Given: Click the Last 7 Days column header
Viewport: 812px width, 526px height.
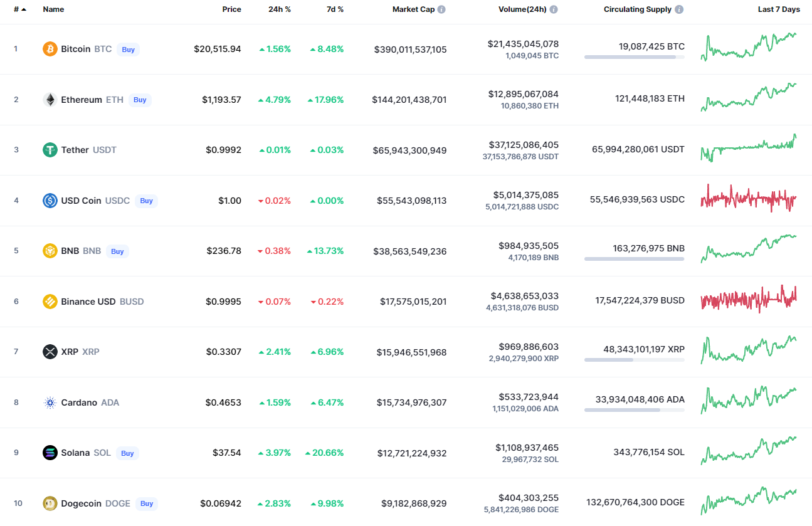Looking at the screenshot, I should pos(779,9).
